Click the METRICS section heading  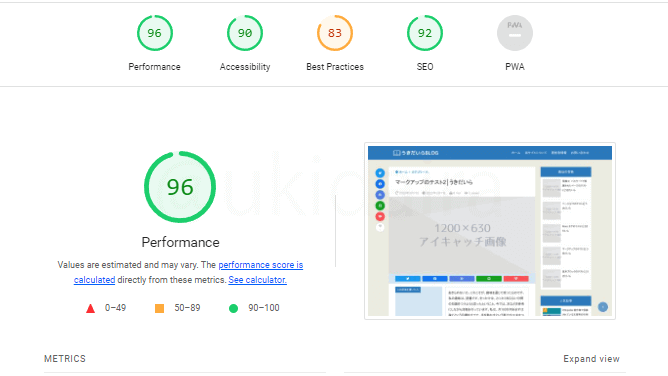click(x=65, y=359)
